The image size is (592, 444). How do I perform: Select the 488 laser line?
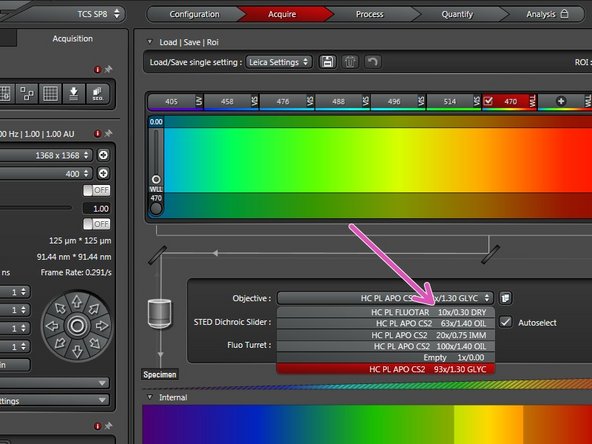click(342, 101)
